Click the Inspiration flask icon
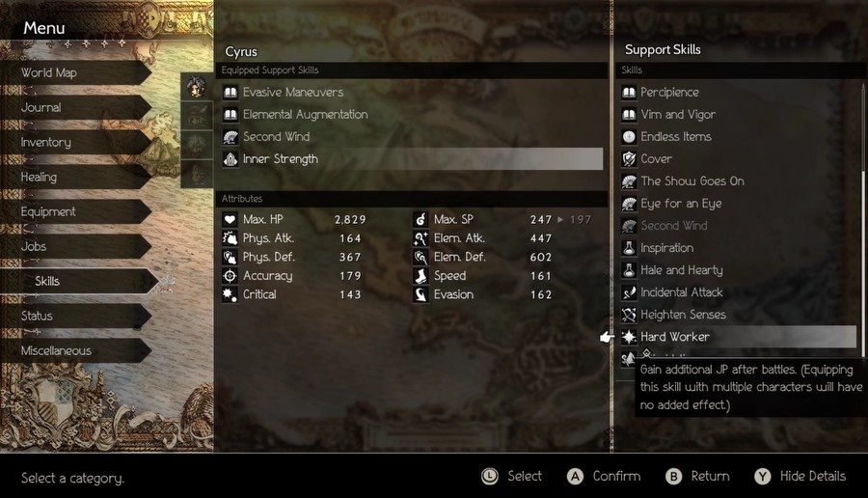This screenshot has height=498, width=868. pyautogui.click(x=629, y=248)
